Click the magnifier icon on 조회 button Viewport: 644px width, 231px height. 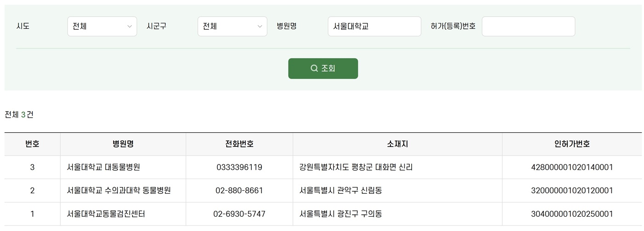pyautogui.click(x=314, y=68)
